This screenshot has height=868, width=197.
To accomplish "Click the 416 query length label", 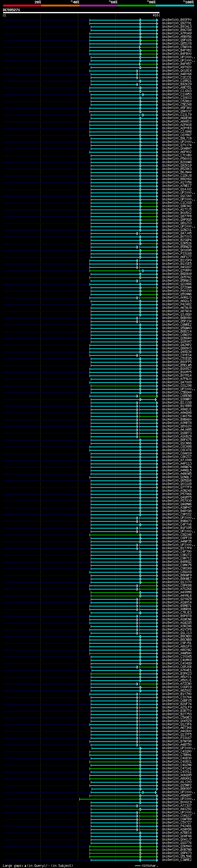I will 155,15.
